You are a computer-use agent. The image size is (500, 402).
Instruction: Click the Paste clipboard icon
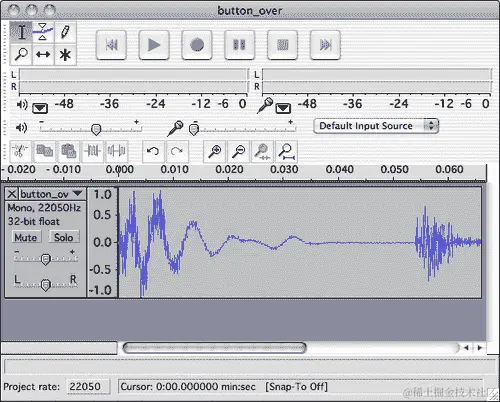pos(69,151)
